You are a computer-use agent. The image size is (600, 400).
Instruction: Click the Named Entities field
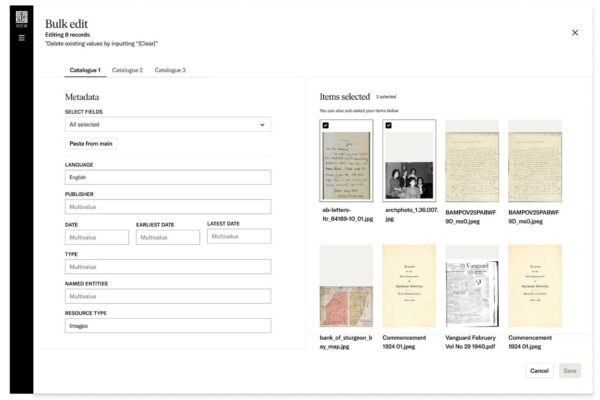point(168,296)
